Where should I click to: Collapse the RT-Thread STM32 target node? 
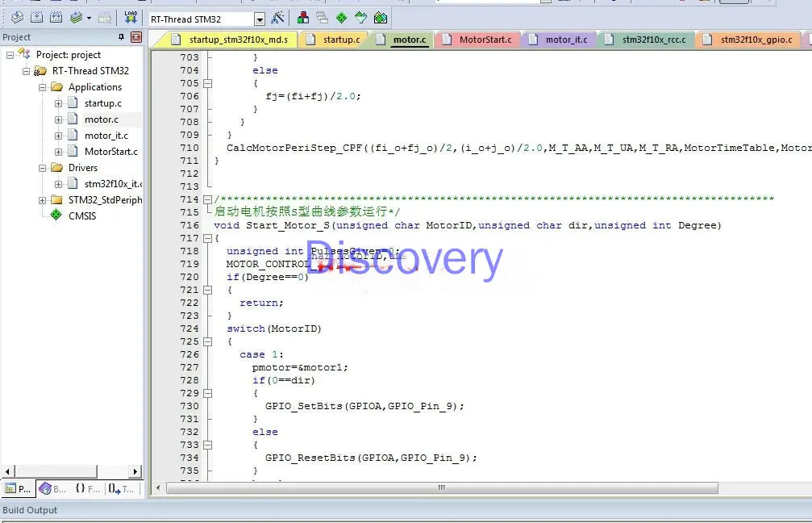coord(26,71)
